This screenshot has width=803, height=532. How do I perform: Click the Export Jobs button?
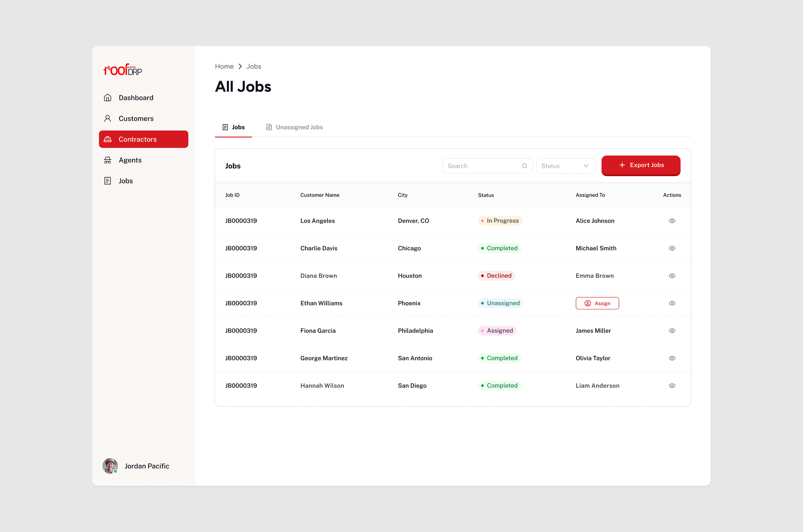(x=640, y=165)
